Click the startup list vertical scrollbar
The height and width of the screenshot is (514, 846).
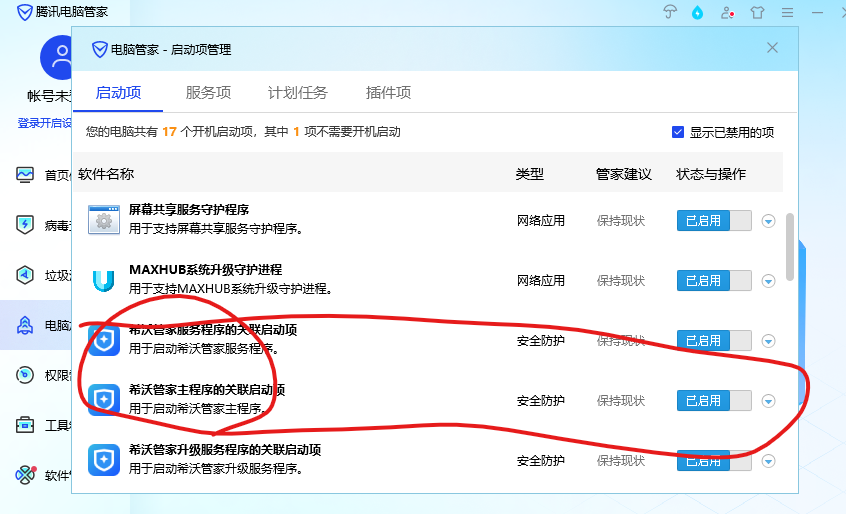[x=791, y=245]
